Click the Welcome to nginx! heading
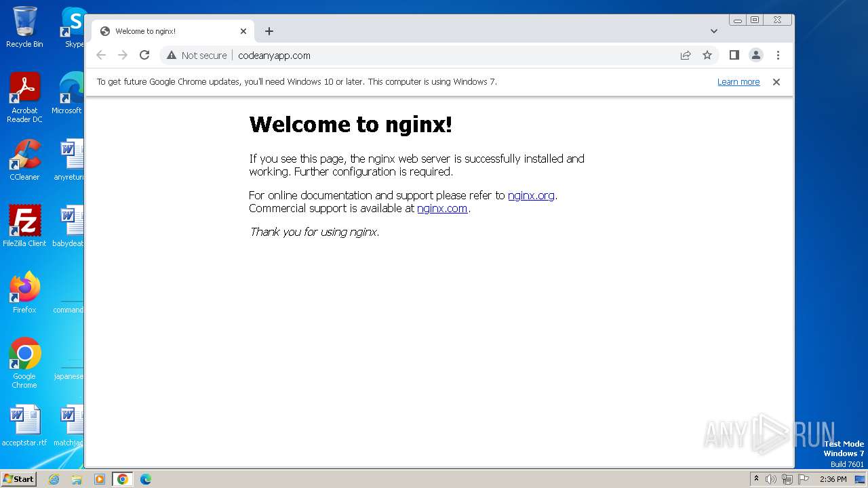Screen dimensions: 868x488 click(351, 125)
